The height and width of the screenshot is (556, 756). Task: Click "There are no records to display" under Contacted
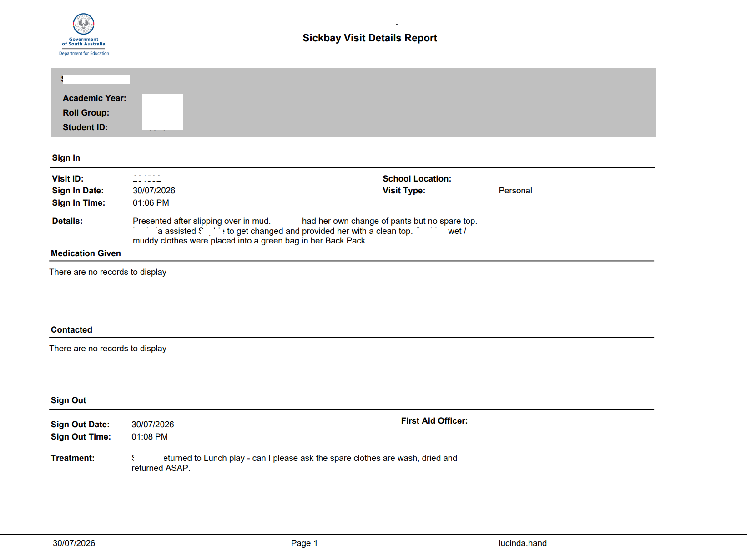coord(108,349)
